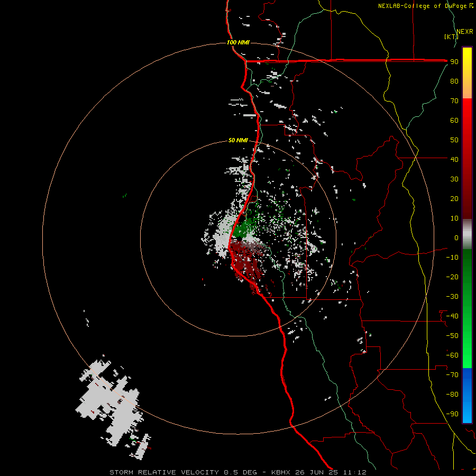Click the 70 value on velocity scale
The width and height of the screenshot is (476, 476).
coord(454,101)
